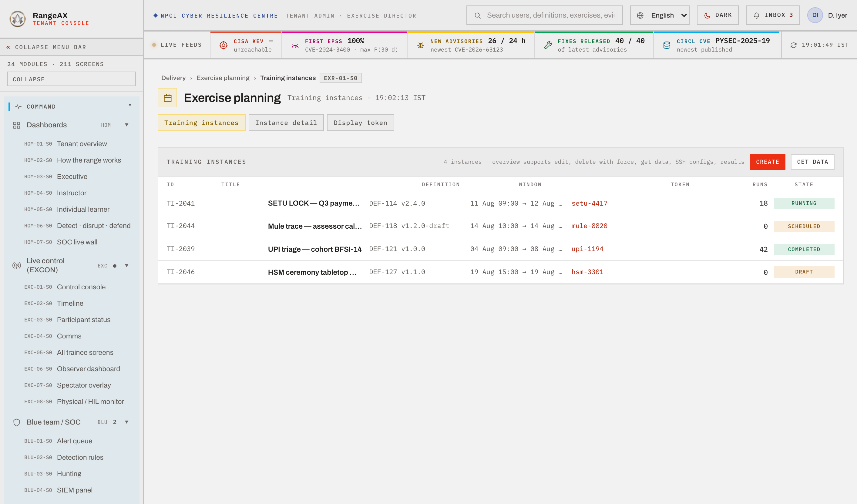Screen dimensions: 857x504
Task: Click the Command section pulse icon
Action: [18, 106]
